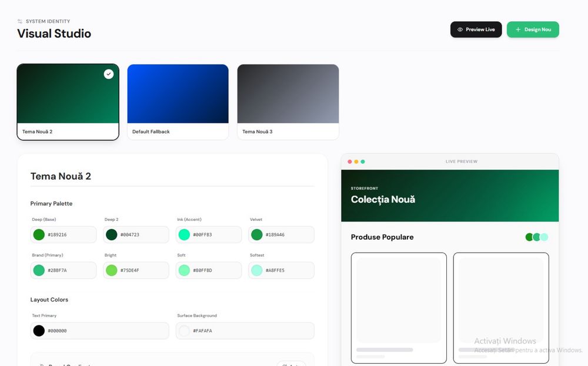Image resolution: width=588 pixels, height=366 pixels.
Task: Click the Produse Populare heading
Action: tap(382, 237)
